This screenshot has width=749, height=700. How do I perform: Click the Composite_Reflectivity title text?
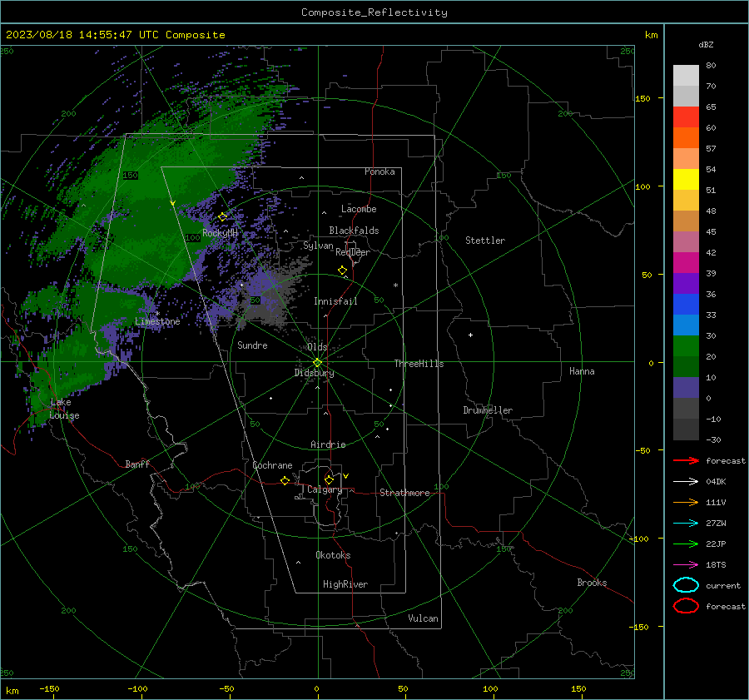[374, 12]
